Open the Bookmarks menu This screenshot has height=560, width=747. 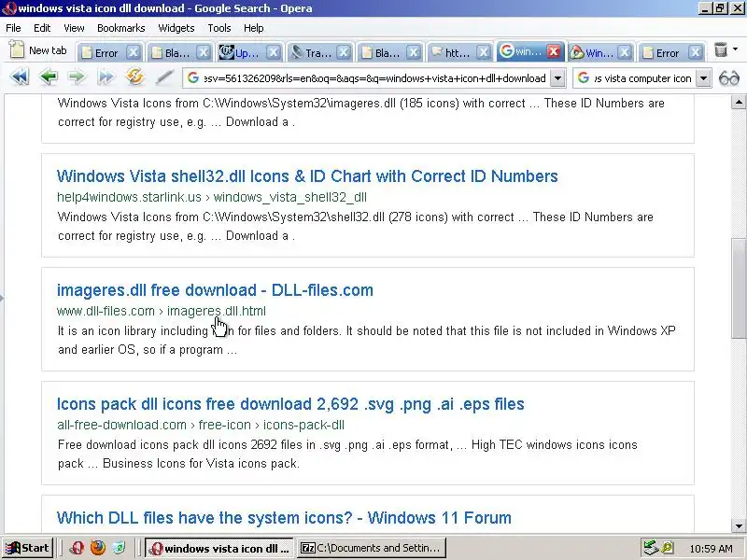pos(121,28)
